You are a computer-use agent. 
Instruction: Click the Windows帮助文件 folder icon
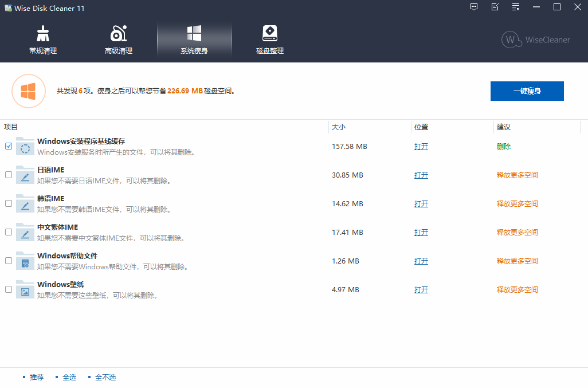(25, 261)
